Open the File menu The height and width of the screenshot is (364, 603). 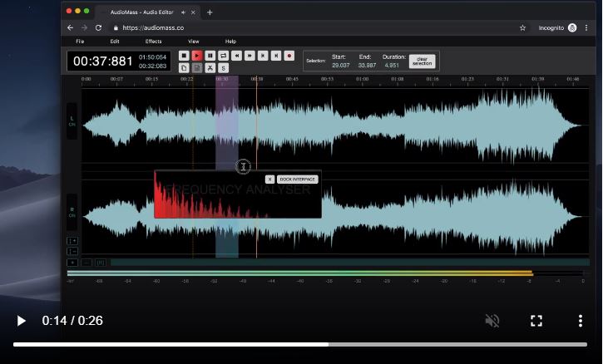tap(80, 41)
